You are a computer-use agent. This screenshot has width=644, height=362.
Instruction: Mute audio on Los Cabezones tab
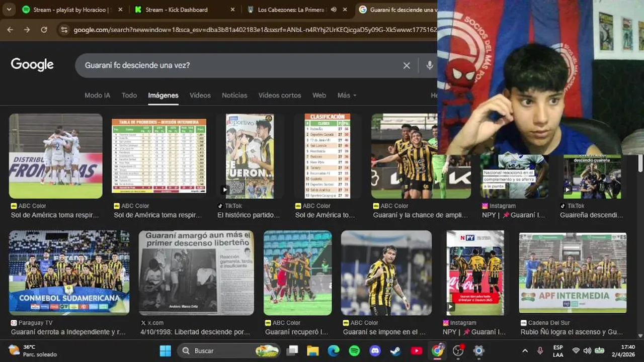point(333,10)
